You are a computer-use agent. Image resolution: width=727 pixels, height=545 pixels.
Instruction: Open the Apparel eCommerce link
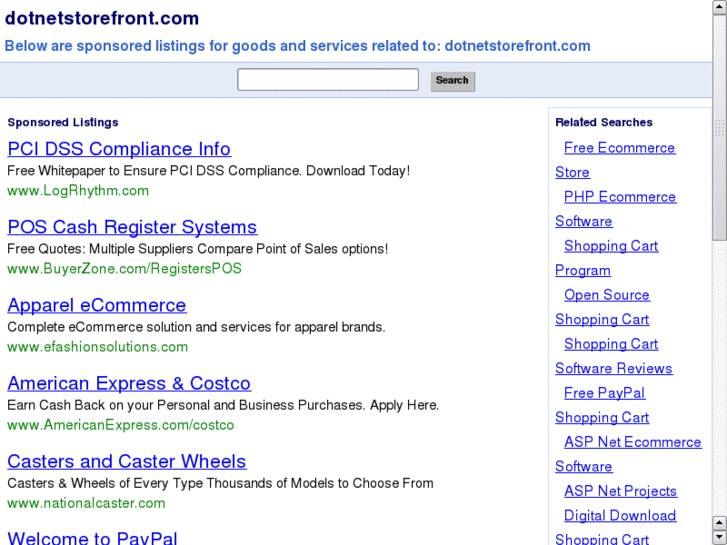(x=97, y=305)
